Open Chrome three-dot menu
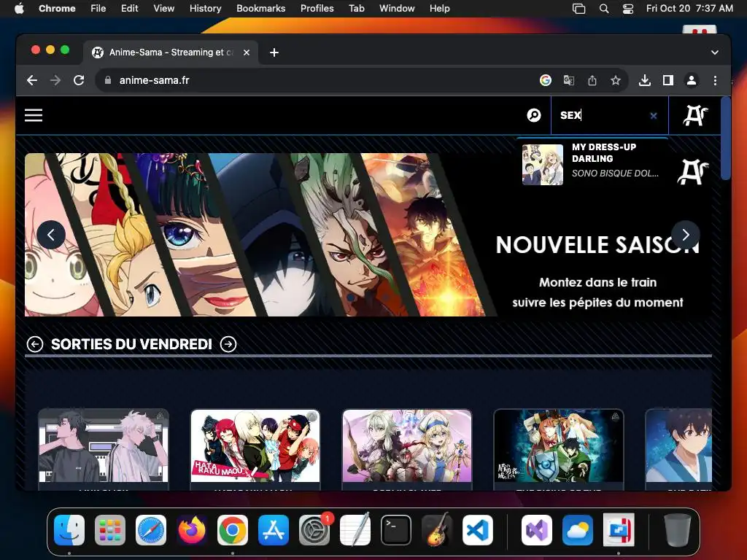 (715, 80)
